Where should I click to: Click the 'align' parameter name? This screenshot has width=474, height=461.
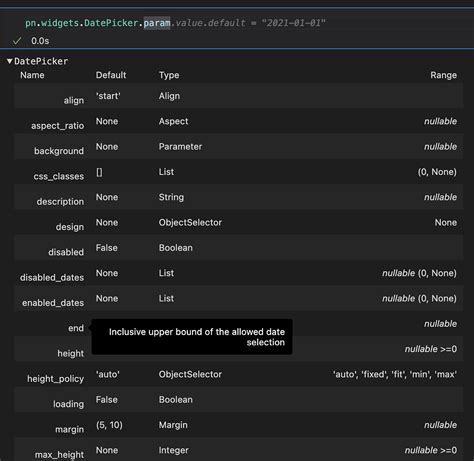point(74,101)
